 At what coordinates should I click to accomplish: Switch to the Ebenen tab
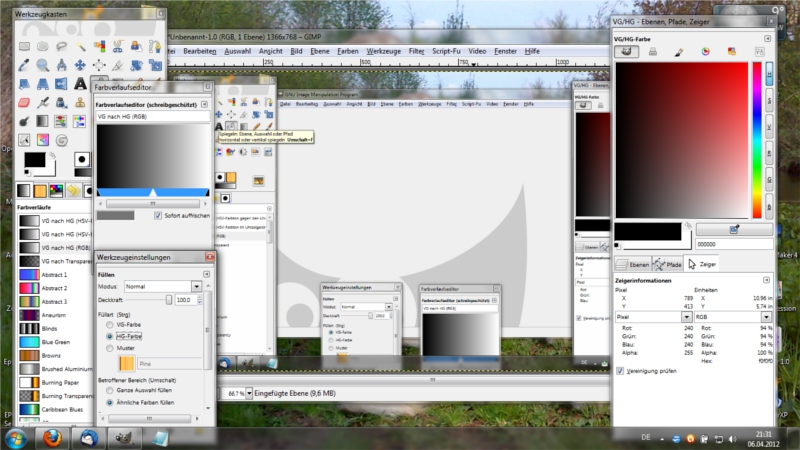point(633,264)
